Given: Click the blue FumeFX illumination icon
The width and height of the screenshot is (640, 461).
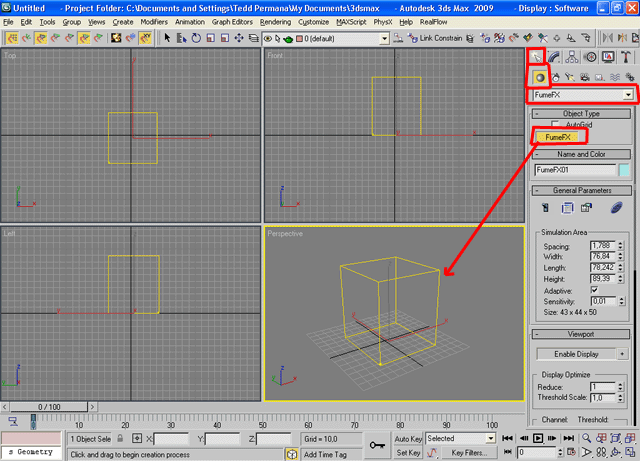Looking at the screenshot, I should click(x=617, y=208).
